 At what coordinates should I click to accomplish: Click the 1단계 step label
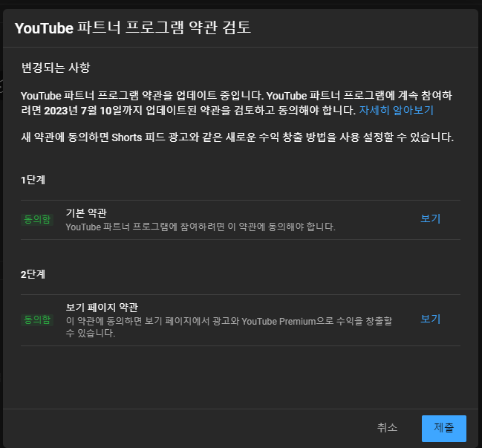pyautogui.click(x=33, y=180)
